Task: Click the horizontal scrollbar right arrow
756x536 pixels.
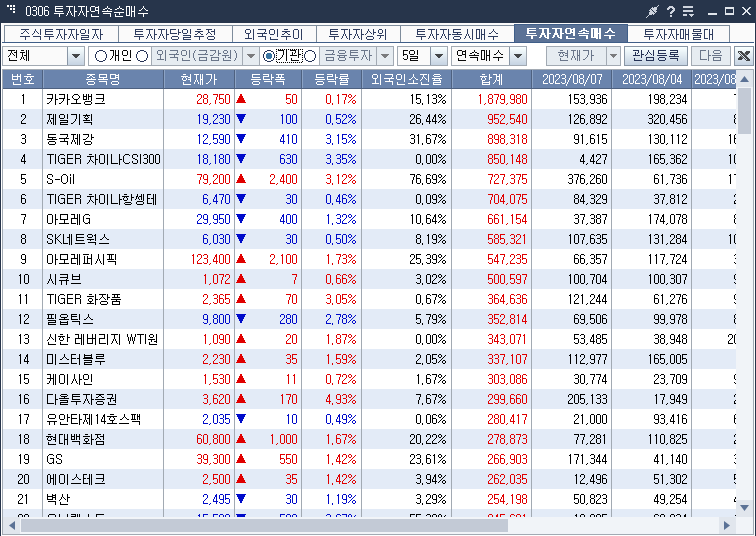Action: point(727,525)
